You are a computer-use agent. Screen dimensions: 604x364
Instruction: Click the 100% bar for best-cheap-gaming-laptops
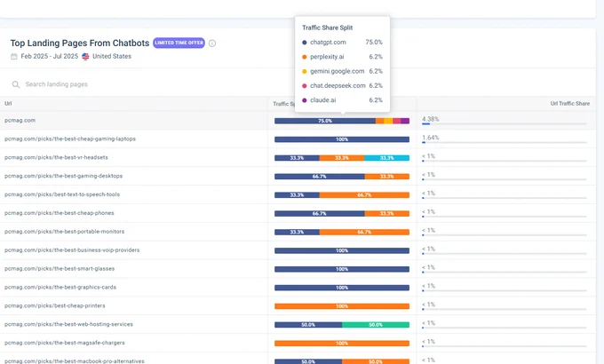342,139
